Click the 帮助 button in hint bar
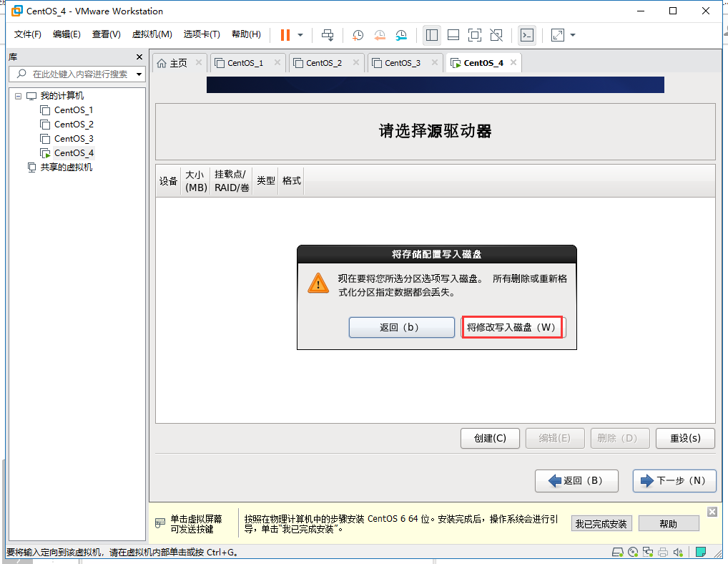This screenshot has height=564, width=728. click(x=669, y=524)
